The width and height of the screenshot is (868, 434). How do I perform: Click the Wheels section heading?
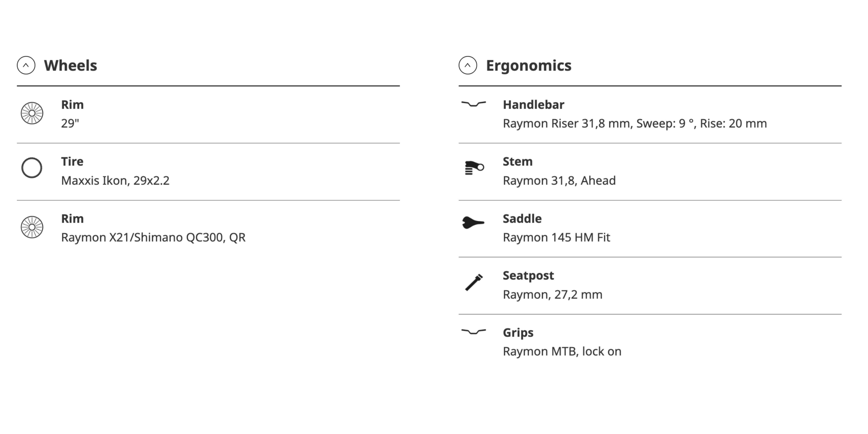71,65
